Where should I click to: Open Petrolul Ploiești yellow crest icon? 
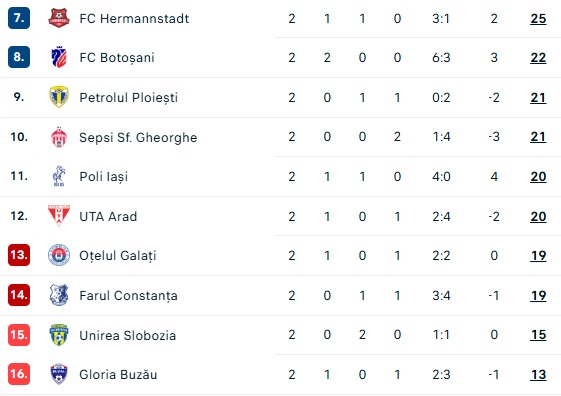59,97
